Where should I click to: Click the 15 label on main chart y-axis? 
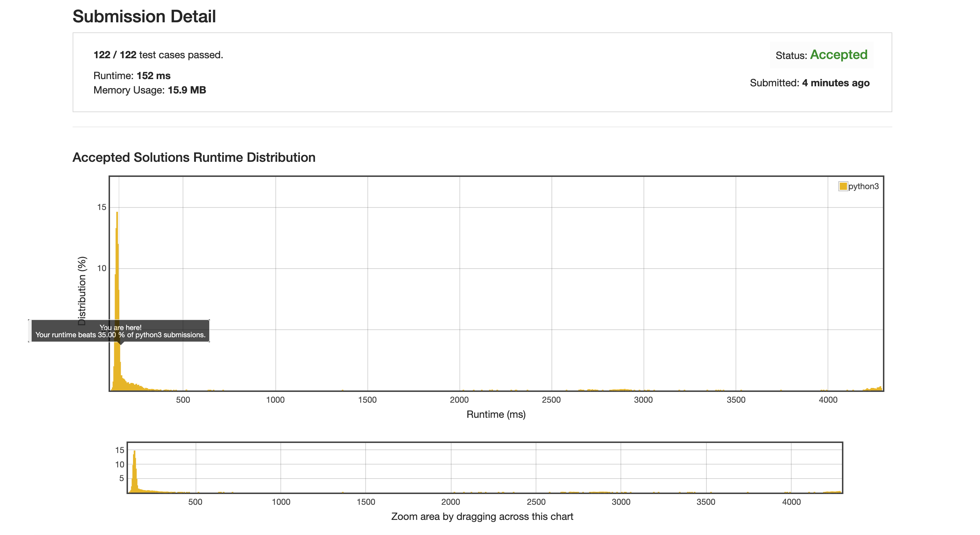[102, 207]
